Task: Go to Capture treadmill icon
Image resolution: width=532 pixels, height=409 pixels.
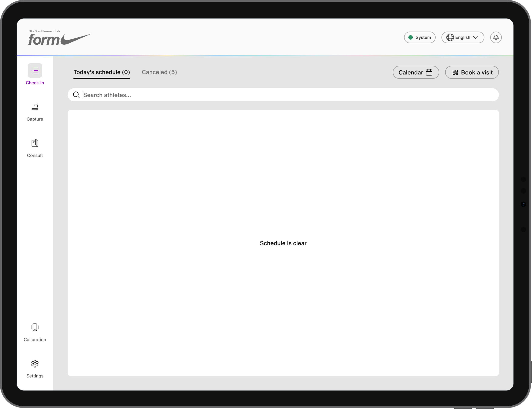Action: coord(35,107)
